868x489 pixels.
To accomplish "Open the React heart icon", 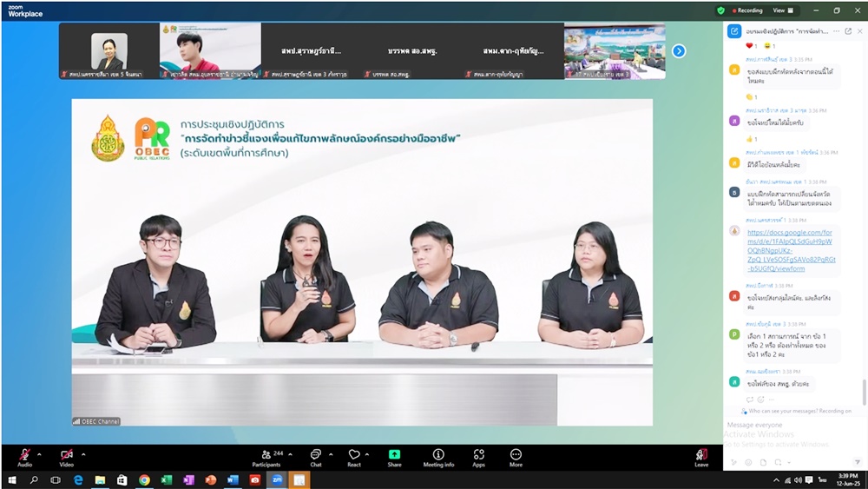I will (x=354, y=458).
